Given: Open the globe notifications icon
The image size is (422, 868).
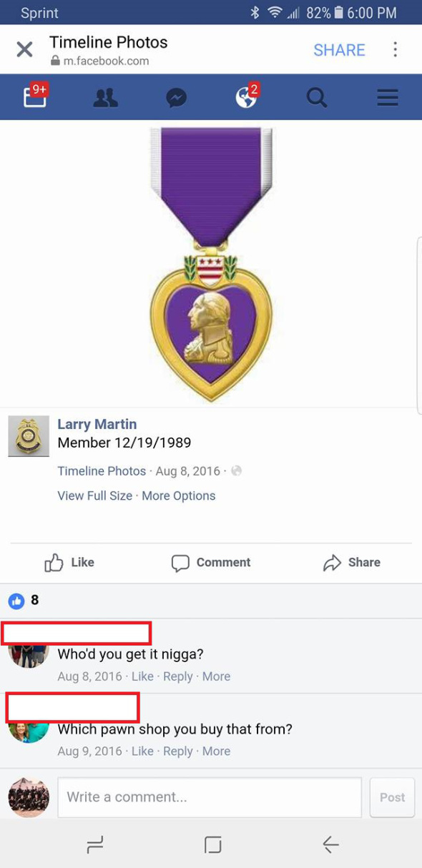Looking at the screenshot, I should coord(247,96).
